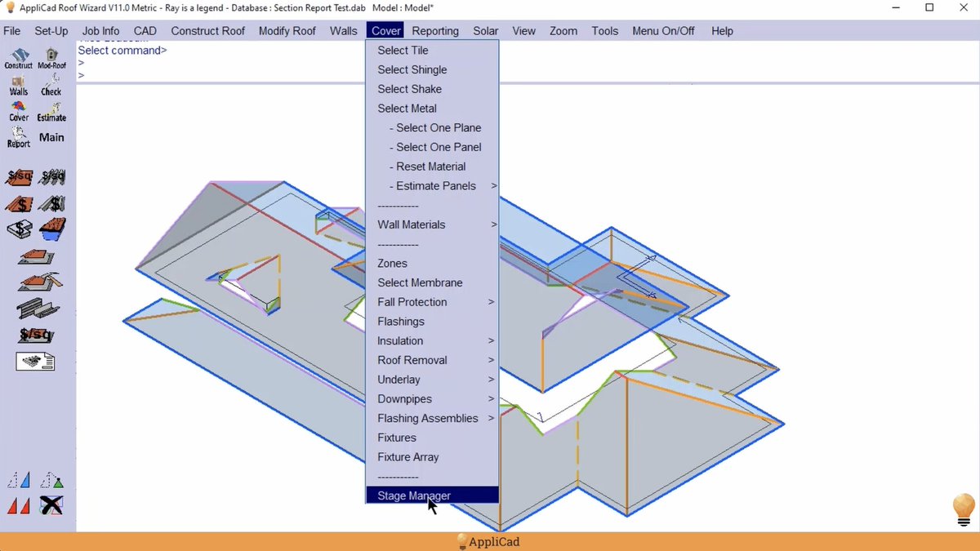Open the Job Info menu
The width and height of the screenshot is (980, 551).
click(100, 31)
